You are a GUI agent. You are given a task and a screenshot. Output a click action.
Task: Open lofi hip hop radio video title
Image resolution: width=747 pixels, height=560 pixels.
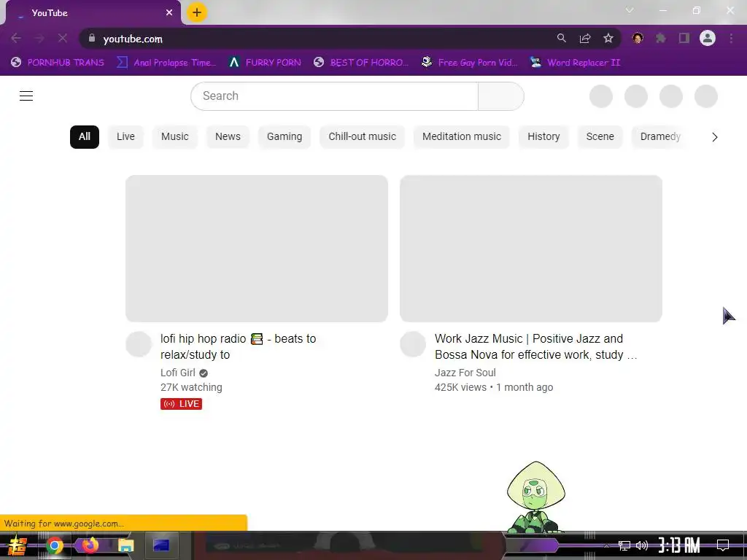[x=239, y=346]
